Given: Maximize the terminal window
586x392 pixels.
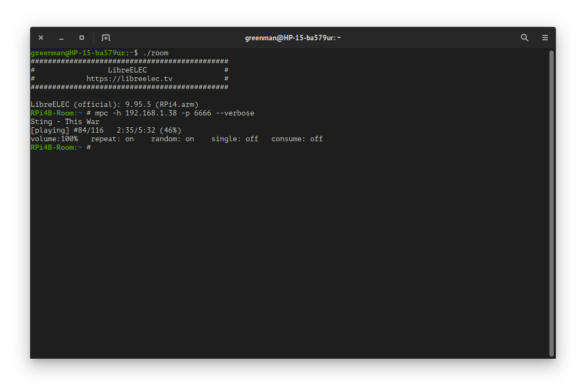Looking at the screenshot, I should tap(82, 38).
